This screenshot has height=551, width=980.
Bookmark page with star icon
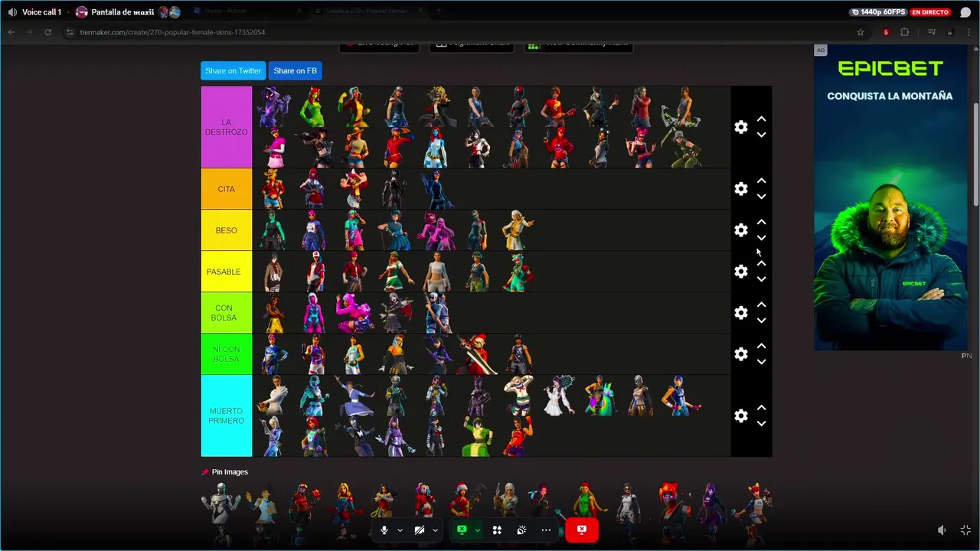[x=861, y=32]
